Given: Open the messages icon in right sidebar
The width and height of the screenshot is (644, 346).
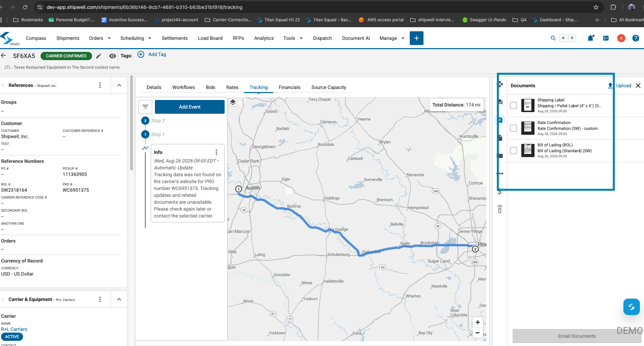Looking at the screenshot, I should tap(500, 102).
